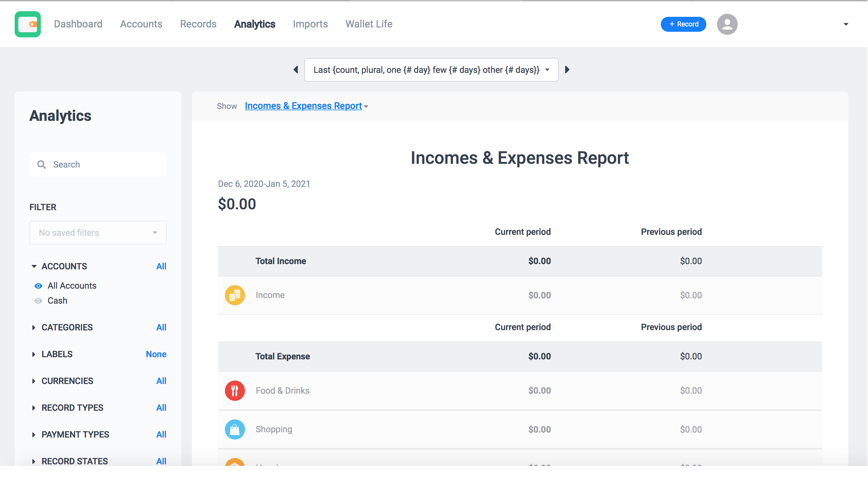Click the Total Expense row label
The image size is (868, 488).
(x=283, y=356)
